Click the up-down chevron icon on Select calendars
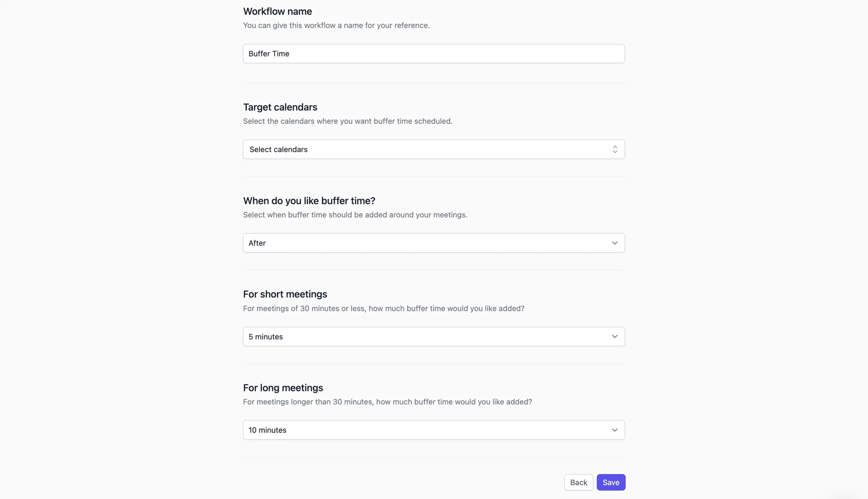This screenshot has height=499, width=868. click(615, 149)
